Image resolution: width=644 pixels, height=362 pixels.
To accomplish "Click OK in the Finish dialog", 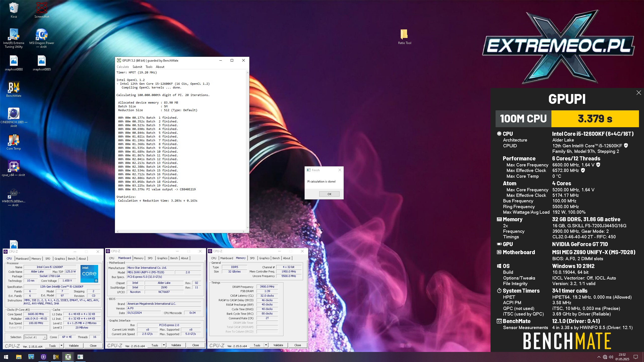I will click(329, 194).
